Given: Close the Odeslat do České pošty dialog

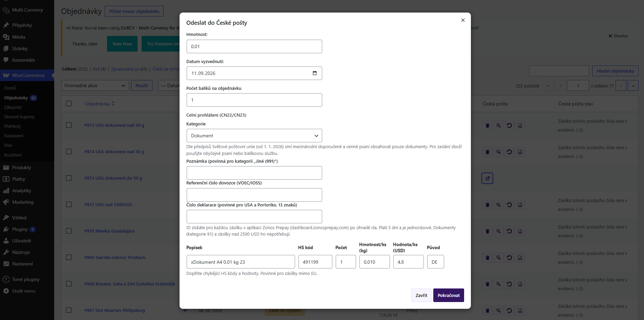Looking at the screenshot, I should coord(463,20).
